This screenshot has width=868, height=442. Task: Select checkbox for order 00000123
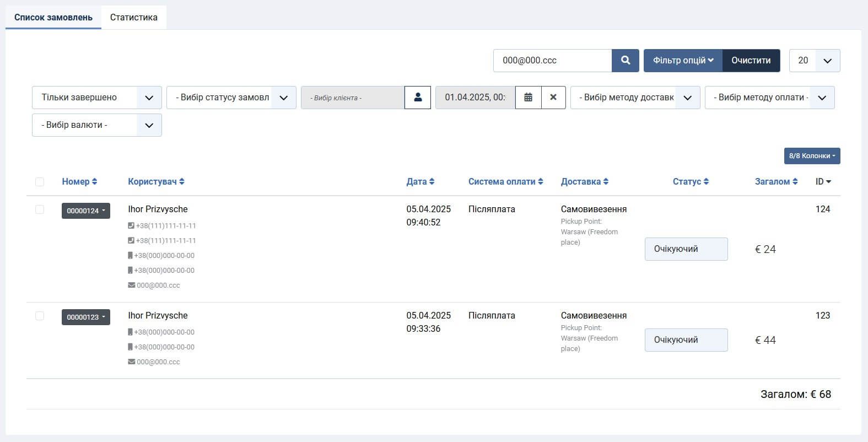point(40,316)
